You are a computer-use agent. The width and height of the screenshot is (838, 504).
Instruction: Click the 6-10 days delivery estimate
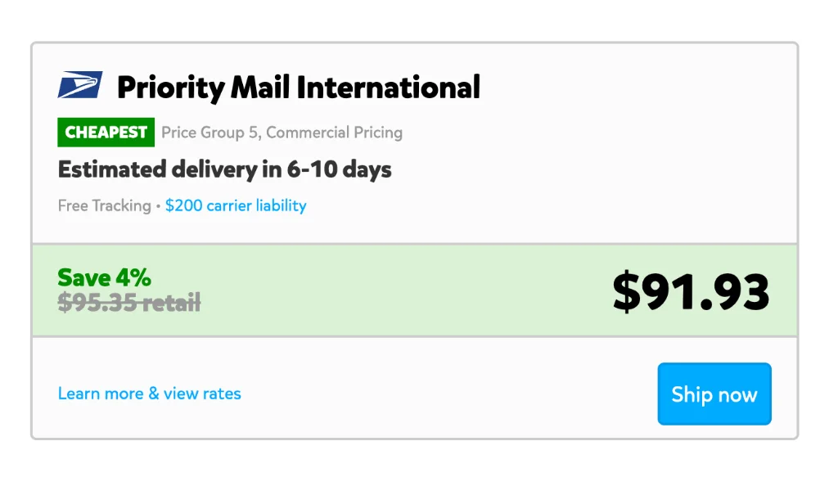[x=340, y=170]
